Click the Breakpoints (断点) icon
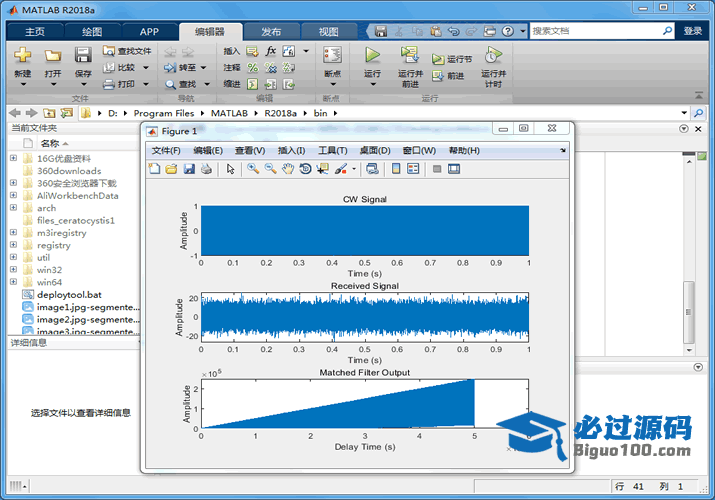Viewport: 715px width, 500px height. tap(332, 55)
